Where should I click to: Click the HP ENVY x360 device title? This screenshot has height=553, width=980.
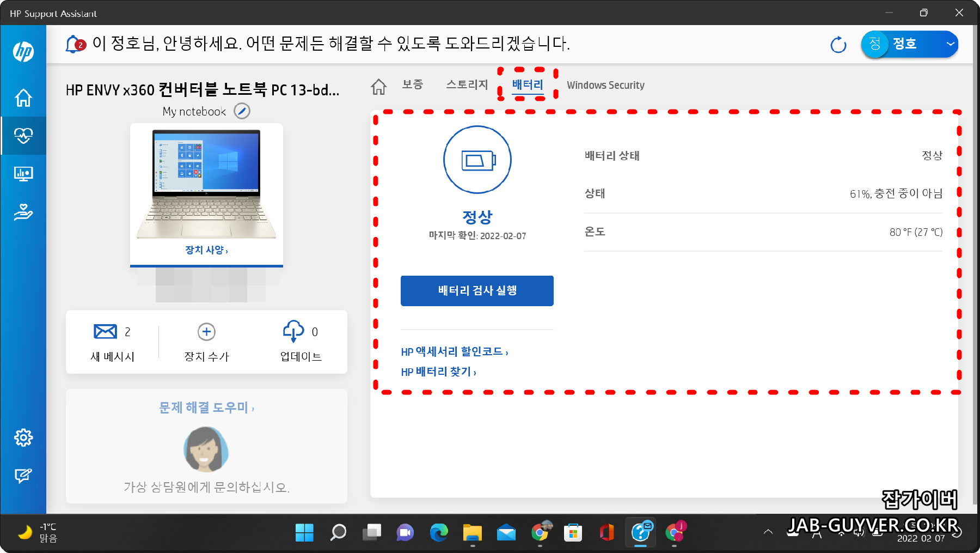pos(203,90)
